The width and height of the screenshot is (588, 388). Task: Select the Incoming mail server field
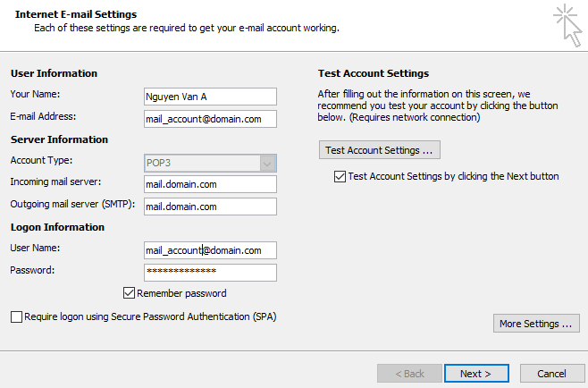coord(210,184)
